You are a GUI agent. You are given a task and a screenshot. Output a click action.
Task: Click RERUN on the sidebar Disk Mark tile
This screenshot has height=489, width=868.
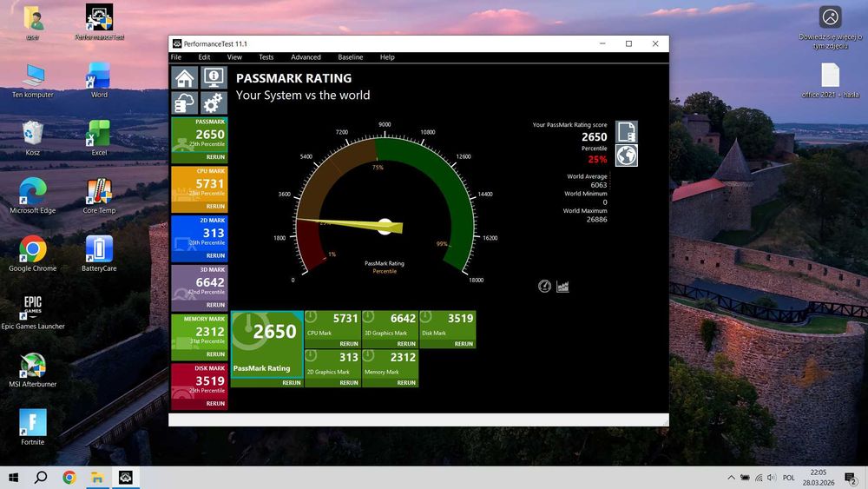click(215, 404)
